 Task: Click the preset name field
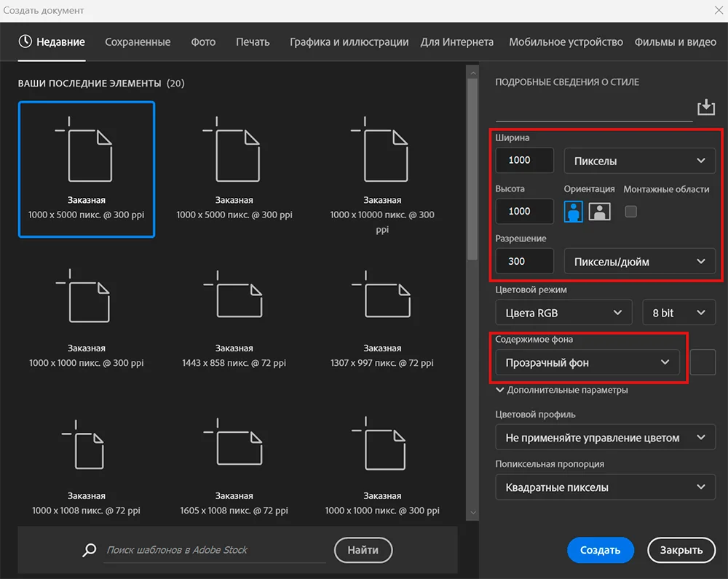(x=593, y=111)
